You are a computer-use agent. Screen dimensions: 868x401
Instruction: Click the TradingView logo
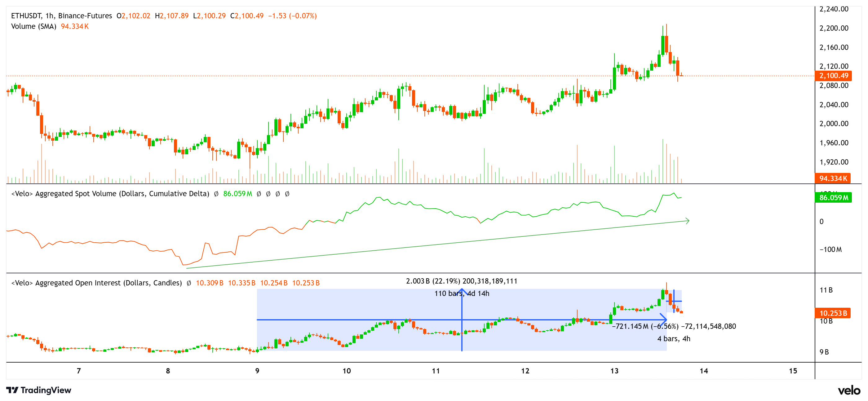39,390
